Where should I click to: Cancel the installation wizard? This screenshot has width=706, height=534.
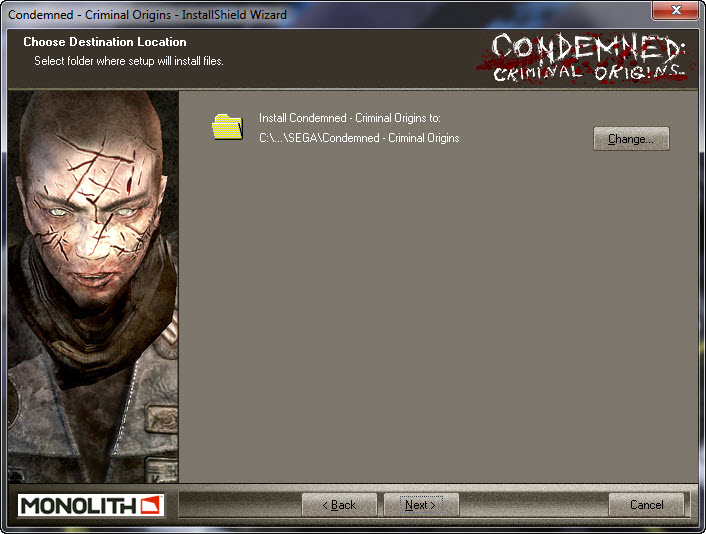646,505
